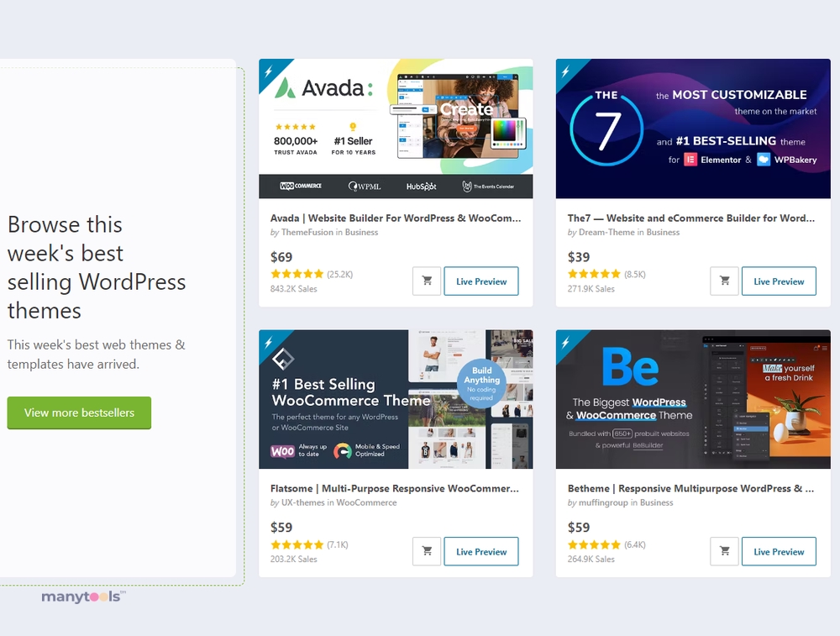The height and width of the screenshot is (636, 840).
Task: Click the Browse this week's best selling heading
Action: pyautogui.click(x=97, y=267)
